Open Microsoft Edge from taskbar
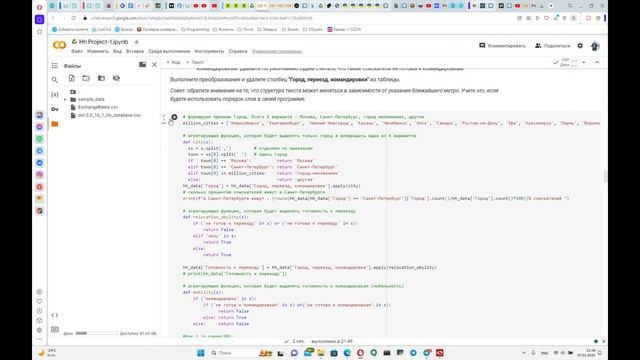Image resolution: width=640 pixels, height=360 pixels. 347,353
